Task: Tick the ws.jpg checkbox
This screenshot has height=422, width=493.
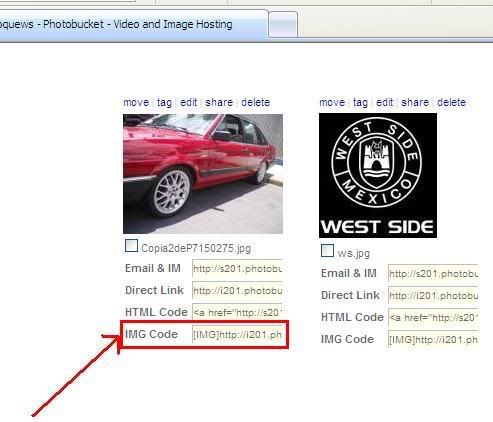Action: 327,250
